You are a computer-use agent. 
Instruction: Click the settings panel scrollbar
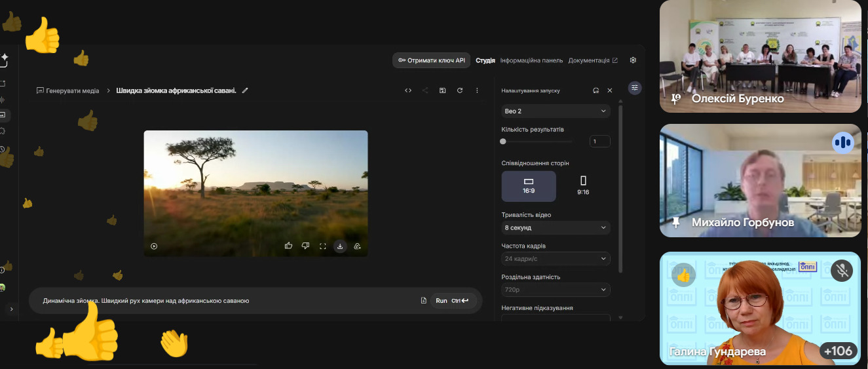click(620, 190)
